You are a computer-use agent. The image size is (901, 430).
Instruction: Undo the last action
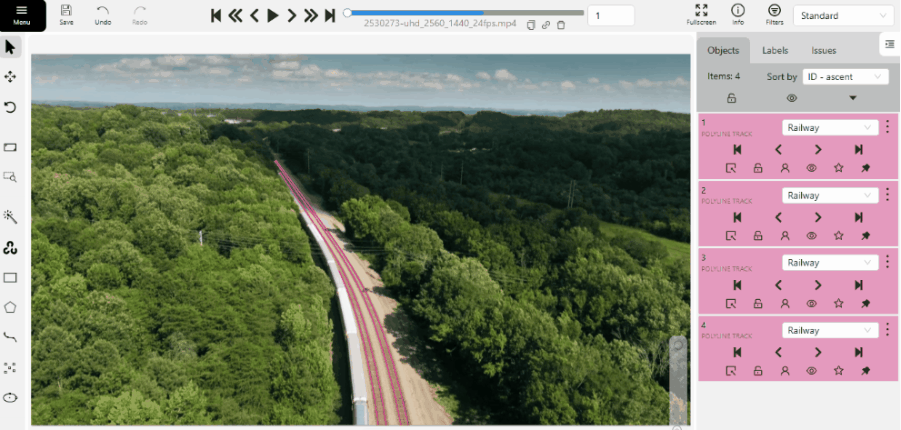click(x=103, y=15)
